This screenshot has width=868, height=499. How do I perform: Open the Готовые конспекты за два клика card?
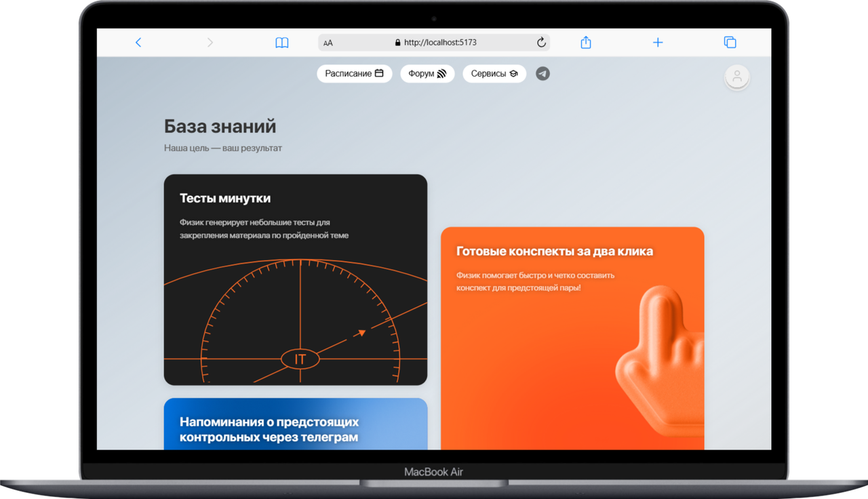(572, 338)
